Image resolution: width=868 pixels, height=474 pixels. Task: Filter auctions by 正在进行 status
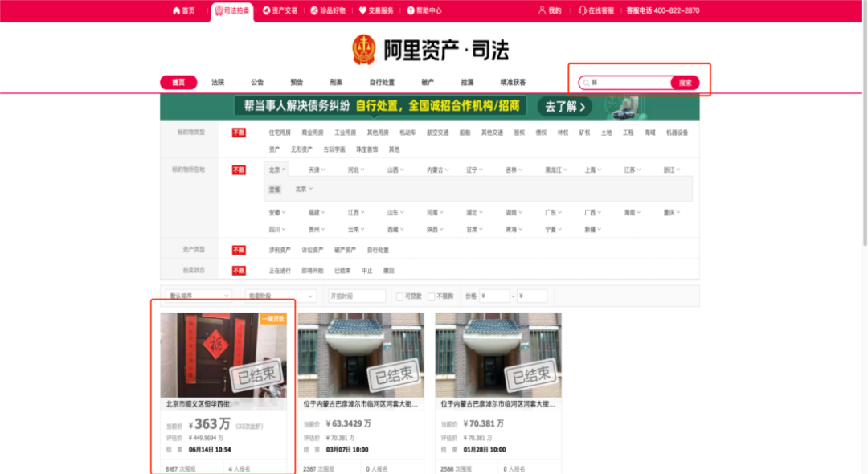[280, 271]
